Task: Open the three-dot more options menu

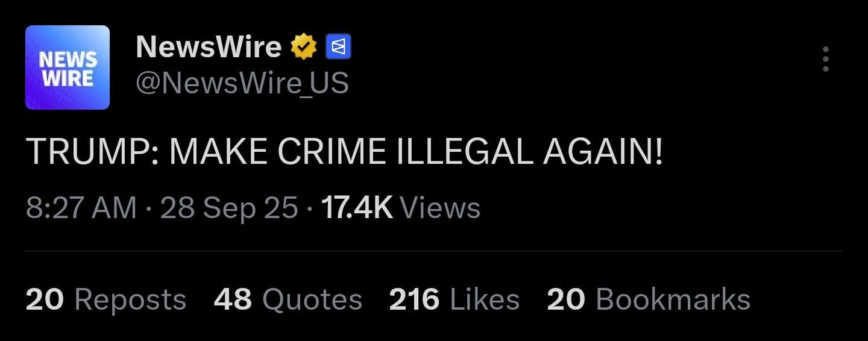Action: (825, 59)
